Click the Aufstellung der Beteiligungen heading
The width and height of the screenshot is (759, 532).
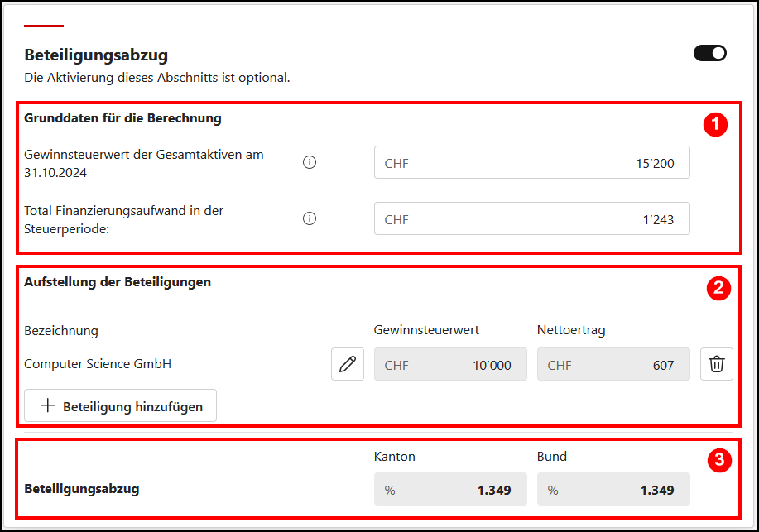[x=118, y=282]
